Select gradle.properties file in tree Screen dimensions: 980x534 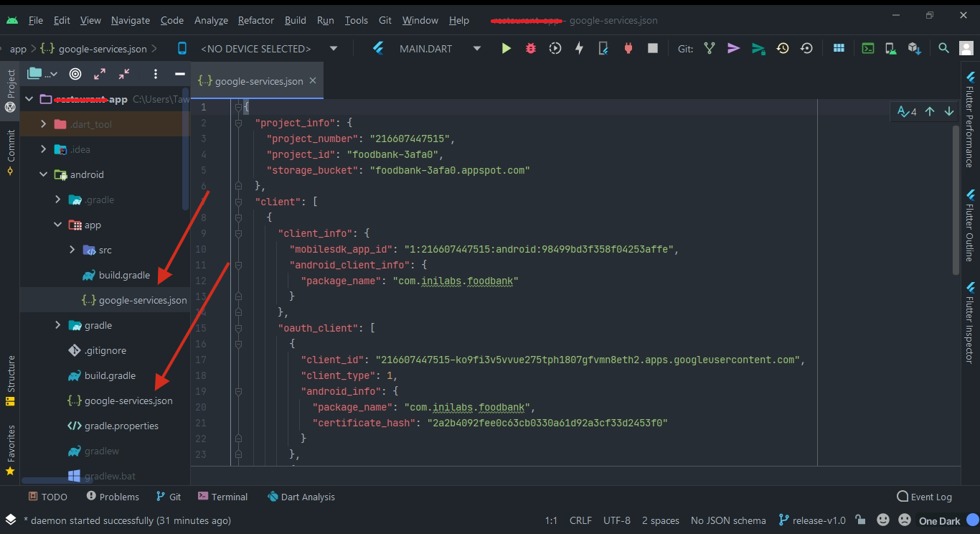click(x=113, y=426)
